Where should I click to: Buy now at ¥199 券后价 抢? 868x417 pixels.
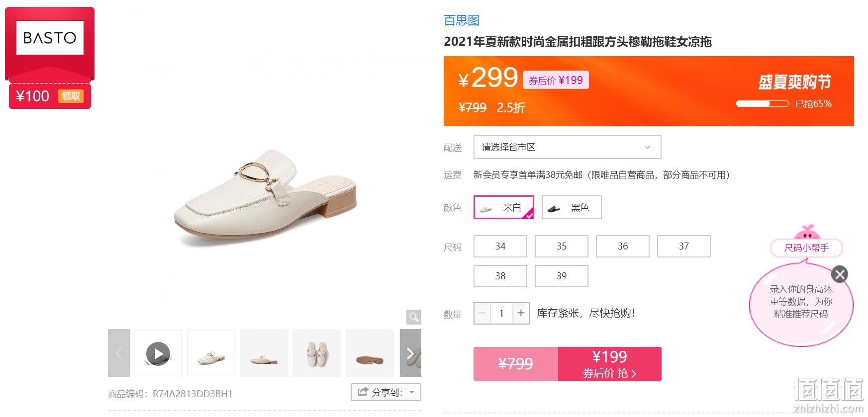pyautogui.click(x=610, y=364)
